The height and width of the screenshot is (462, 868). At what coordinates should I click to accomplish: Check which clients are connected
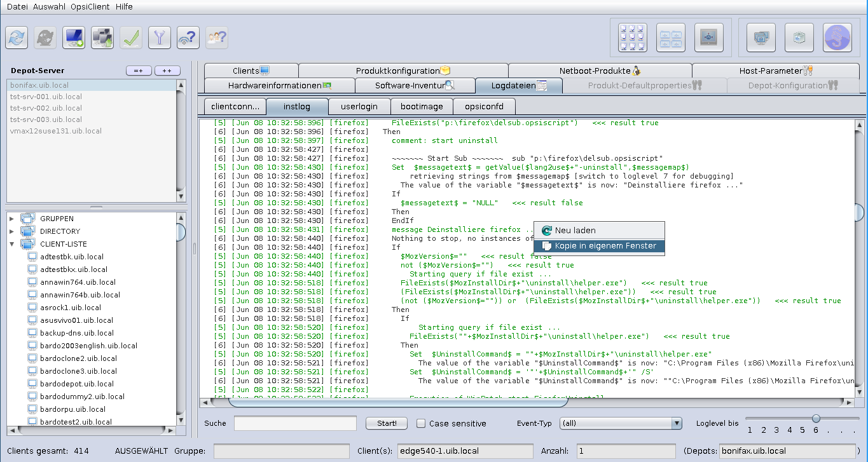click(188, 38)
